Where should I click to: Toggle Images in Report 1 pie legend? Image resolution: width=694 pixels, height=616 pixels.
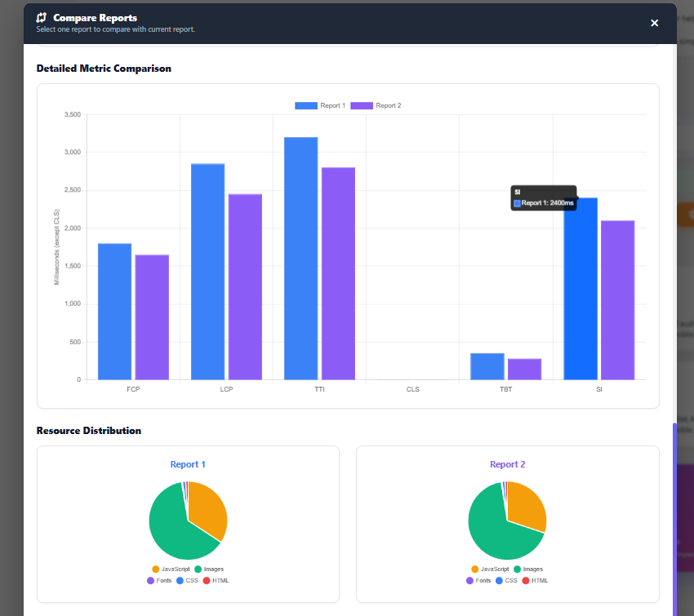207,569
